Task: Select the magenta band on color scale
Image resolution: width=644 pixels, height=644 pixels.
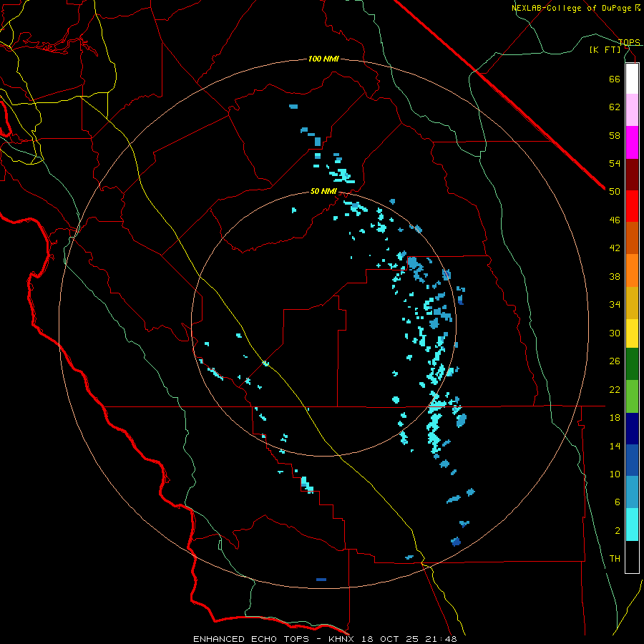Action: [632, 142]
